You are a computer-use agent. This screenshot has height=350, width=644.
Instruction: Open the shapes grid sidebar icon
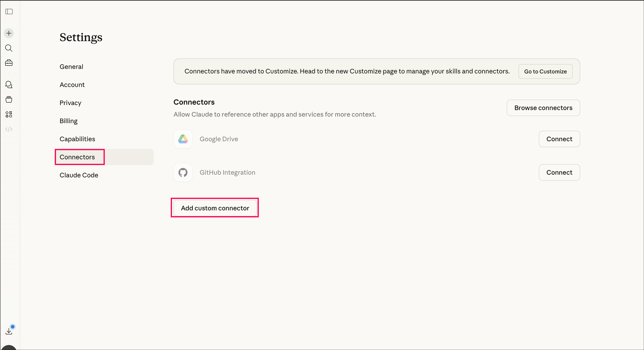pos(9,114)
